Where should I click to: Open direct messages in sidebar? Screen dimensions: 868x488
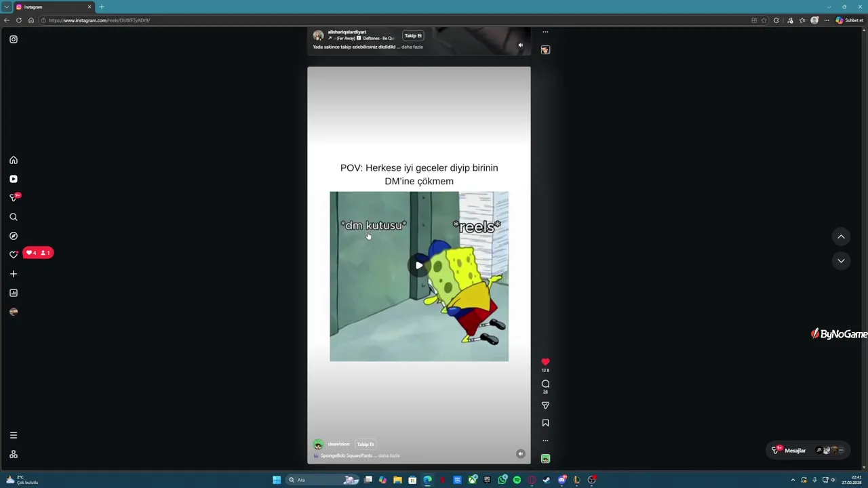click(x=13, y=198)
